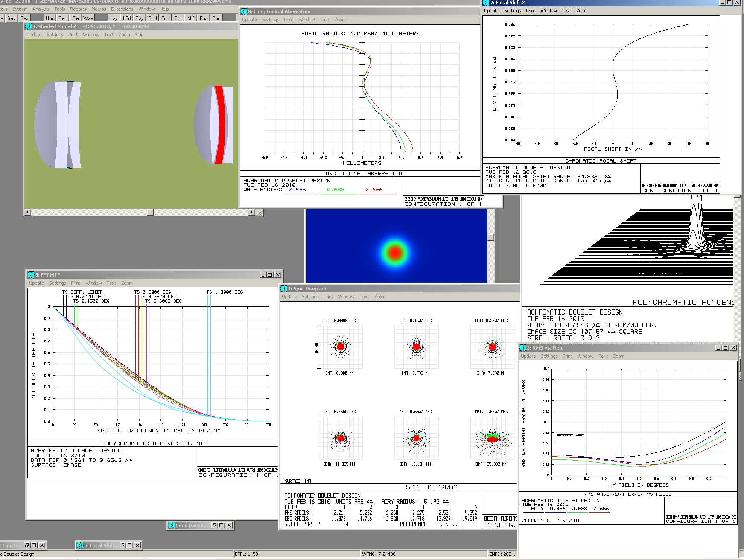Screen dimensions: 744x560
Task: Click the 0.656 wavelength legend in Longitudinal Aberration
Action: (x=374, y=190)
